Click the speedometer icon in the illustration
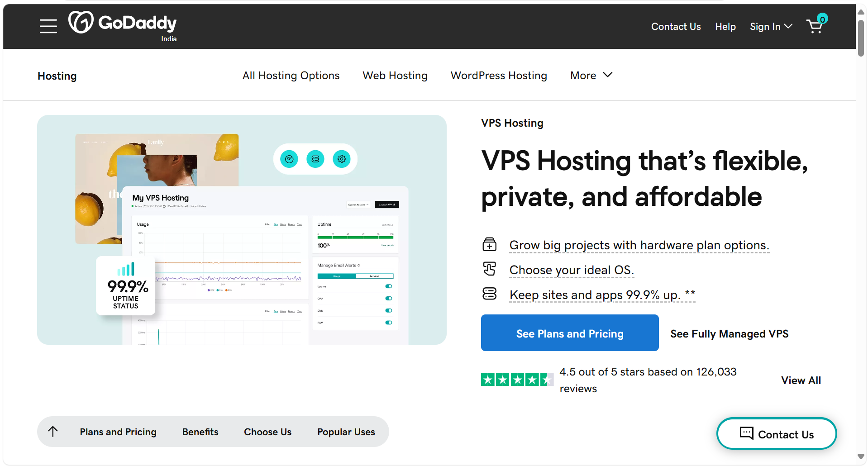The image size is (868, 466). (x=289, y=159)
